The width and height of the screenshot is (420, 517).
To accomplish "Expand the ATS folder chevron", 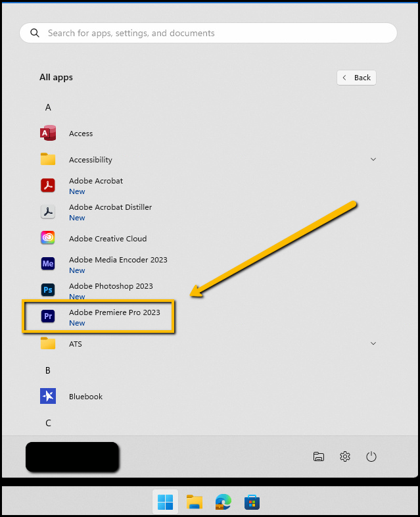I will [373, 343].
